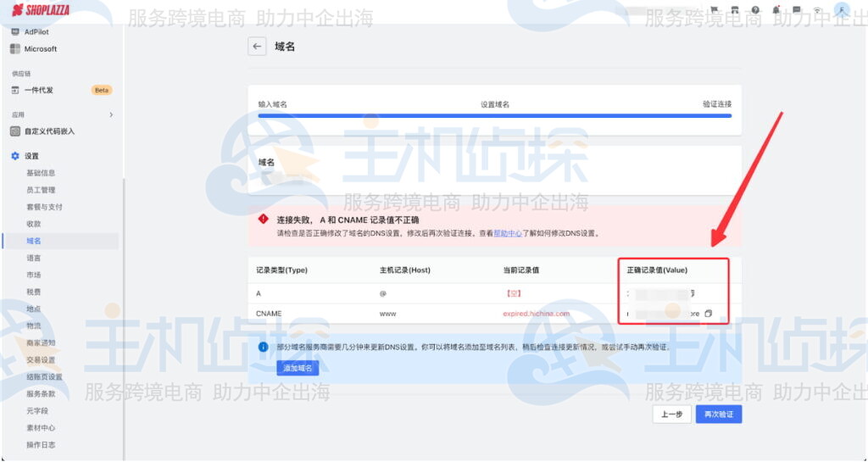Click the red error diamond icon
Viewport: 868px width, 462px height.
coord(264,219)
